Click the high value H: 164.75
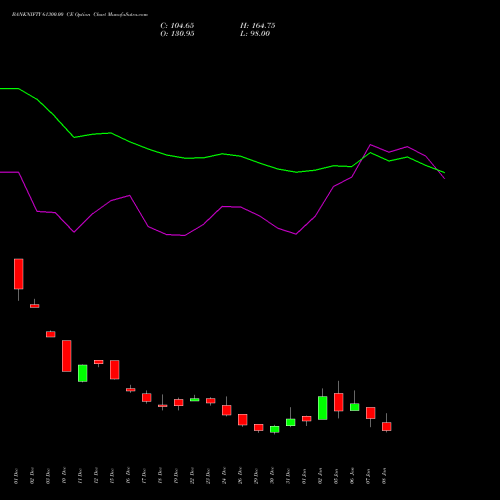The height and width of the screenshot is (500, 500). point(257,26)
